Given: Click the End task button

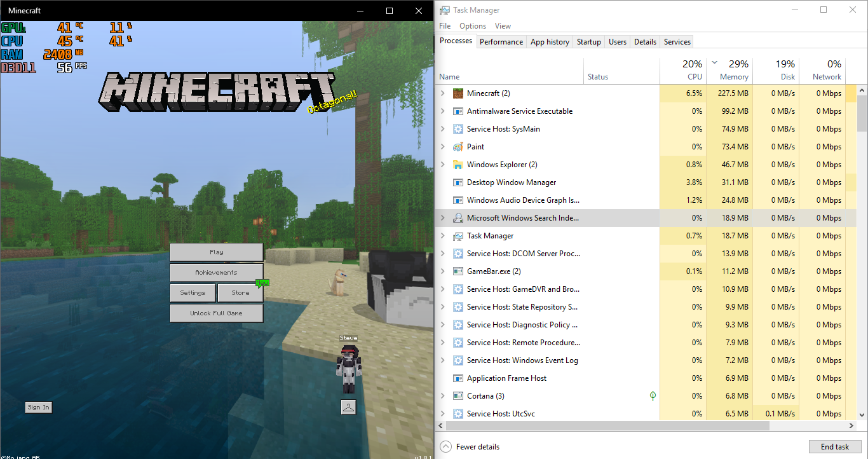Looking at the screenshot, I should (x=834, y=447).
